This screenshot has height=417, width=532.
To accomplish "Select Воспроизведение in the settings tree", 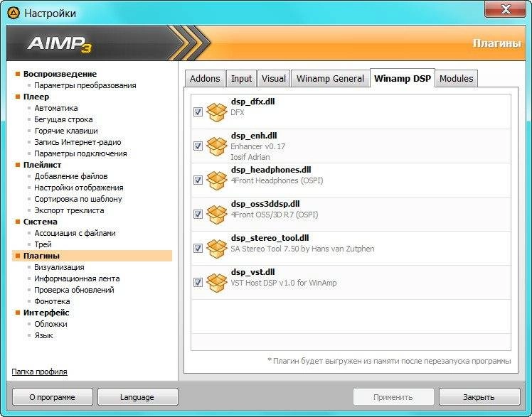I will pos(60,74).
